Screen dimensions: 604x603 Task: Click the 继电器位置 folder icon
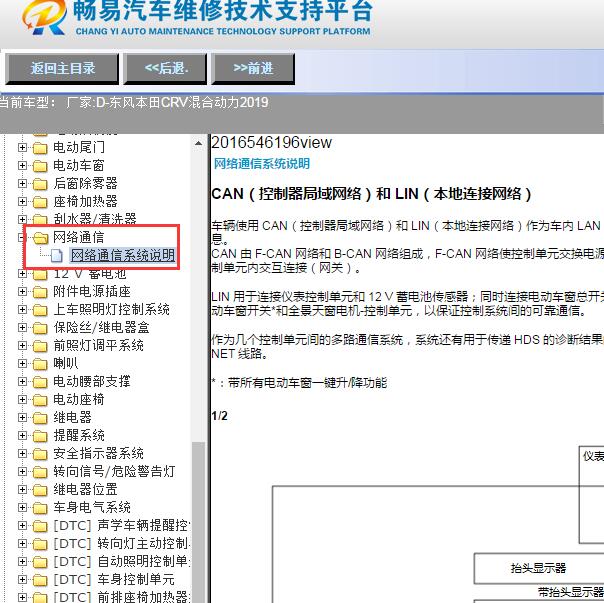point(40,490)
